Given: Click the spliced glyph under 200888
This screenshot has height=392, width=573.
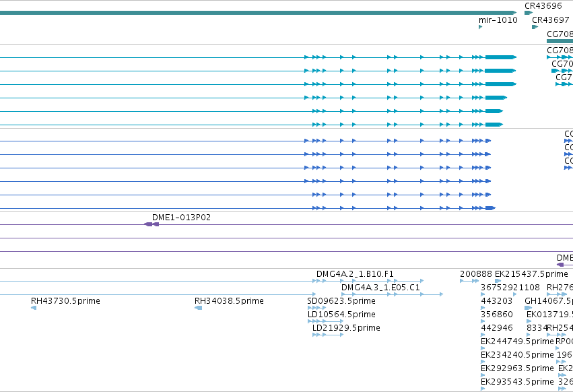Looking at the screenshot, I should pyautogui.click(x=469, y=281).
